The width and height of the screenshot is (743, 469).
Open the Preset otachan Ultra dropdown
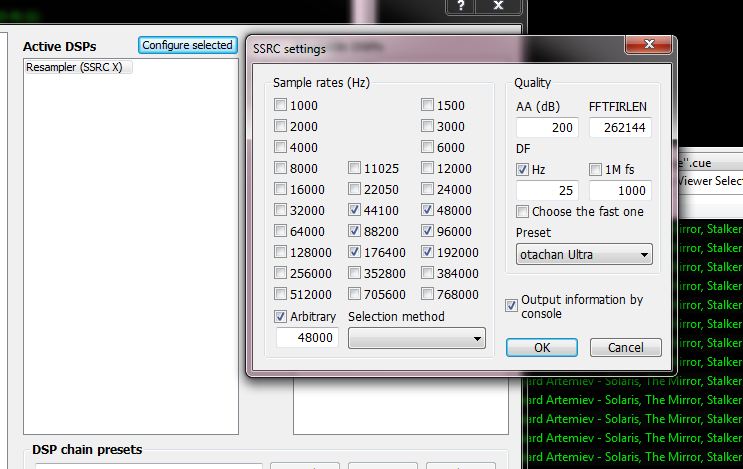pyautogui.click(x=584, y=255)
